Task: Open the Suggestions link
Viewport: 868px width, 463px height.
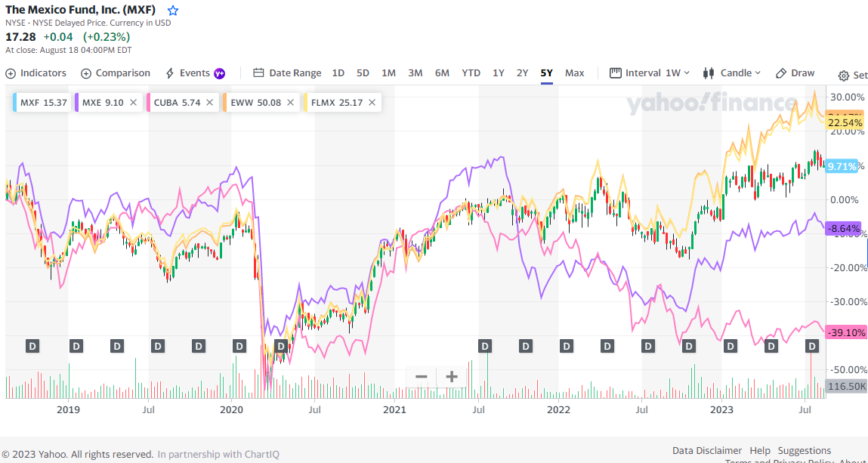Action: point(805,451)
